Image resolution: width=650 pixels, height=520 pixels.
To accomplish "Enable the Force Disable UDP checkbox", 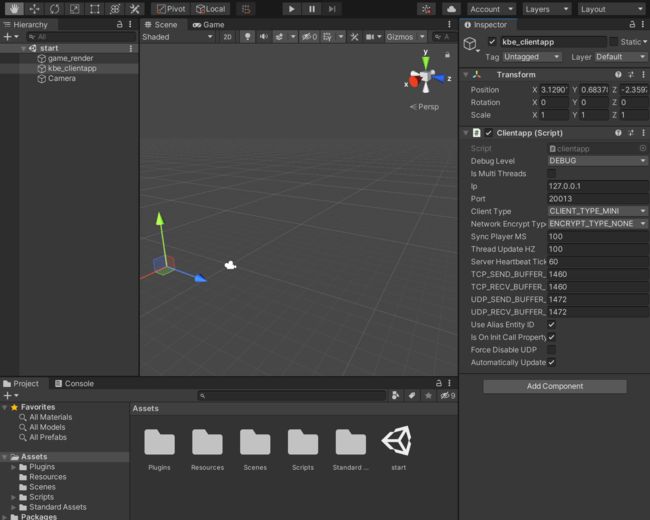I will click(552, 350).
